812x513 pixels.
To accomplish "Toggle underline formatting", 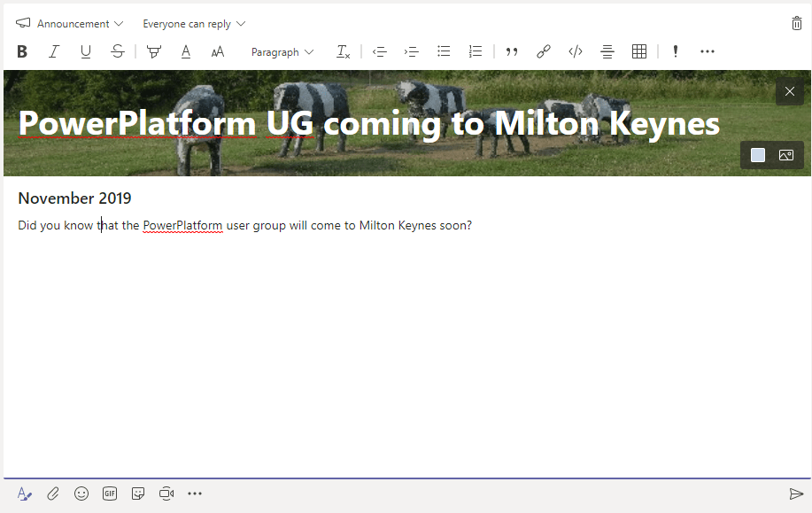I will point(86,51).
